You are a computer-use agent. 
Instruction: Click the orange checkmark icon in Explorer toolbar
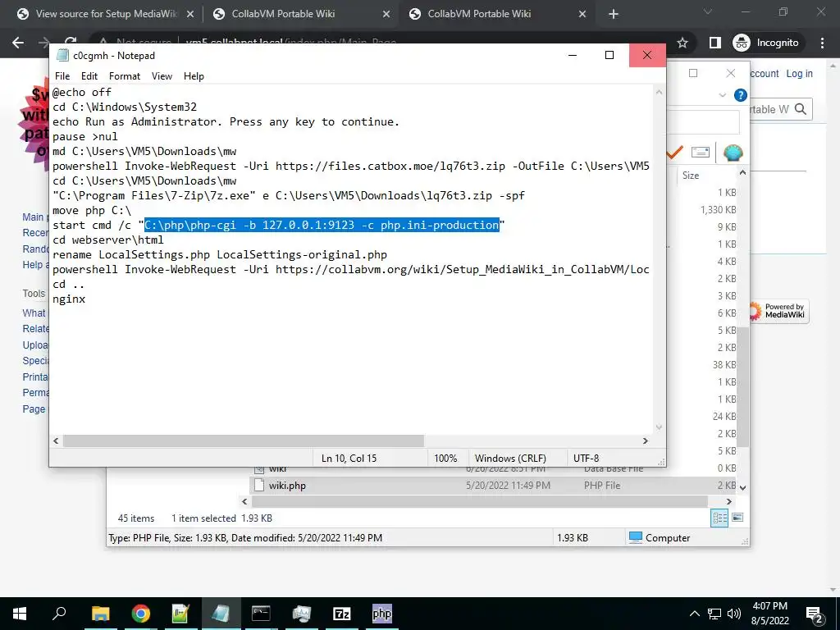coord(675,153)
